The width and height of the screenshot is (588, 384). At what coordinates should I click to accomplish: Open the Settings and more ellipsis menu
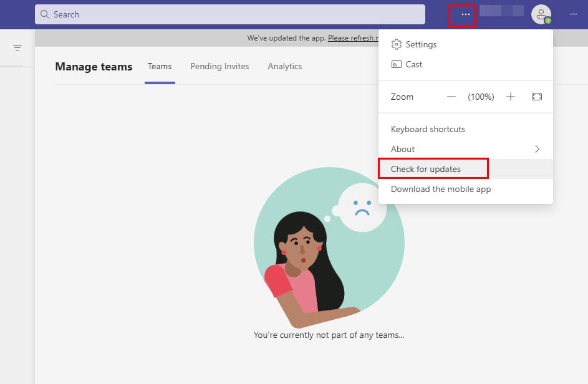(465, 14)
